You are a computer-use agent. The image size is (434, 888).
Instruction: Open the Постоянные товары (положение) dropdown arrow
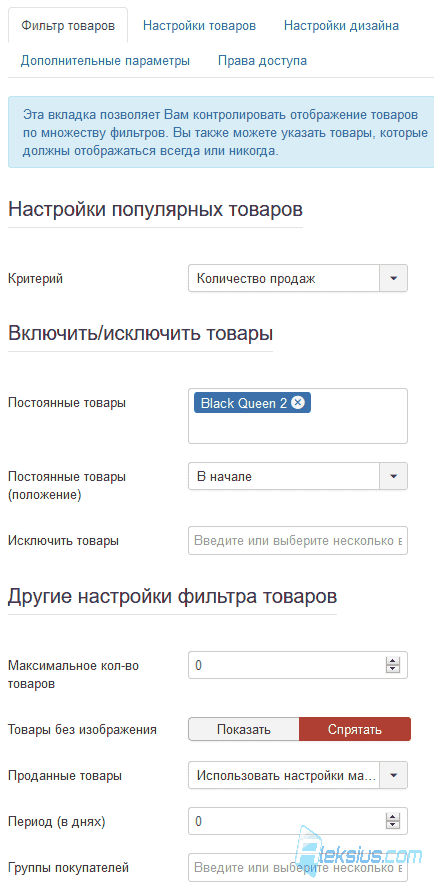pyautogui.click(x=394, y=476)
